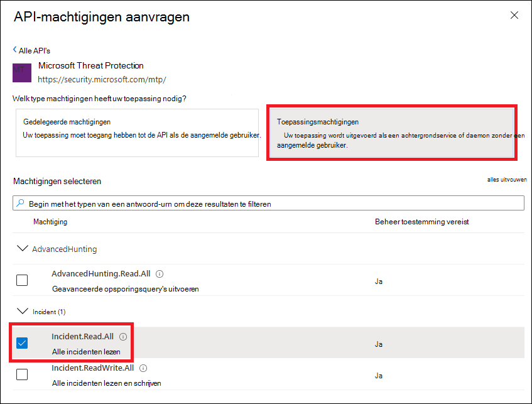Click 'Beheer toestemming vereist' column header

(421, 222)
